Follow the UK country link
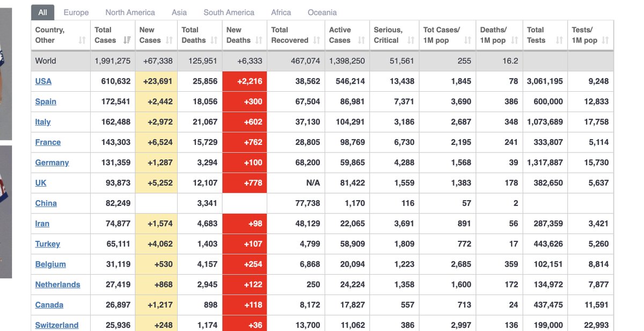 tap(41, 183)
